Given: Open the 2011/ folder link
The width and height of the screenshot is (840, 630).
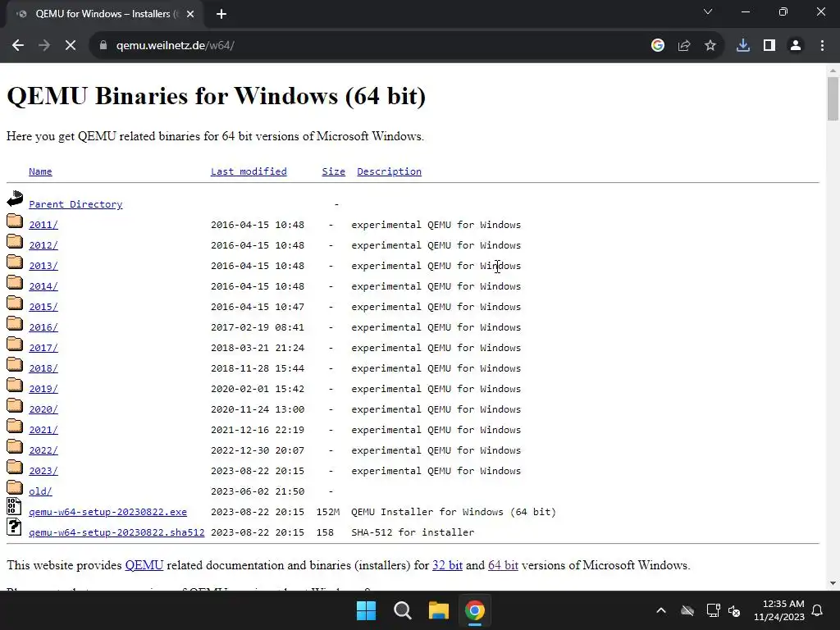Looking at the screenshot, I should pyautogui.click(x=43, y=225).
